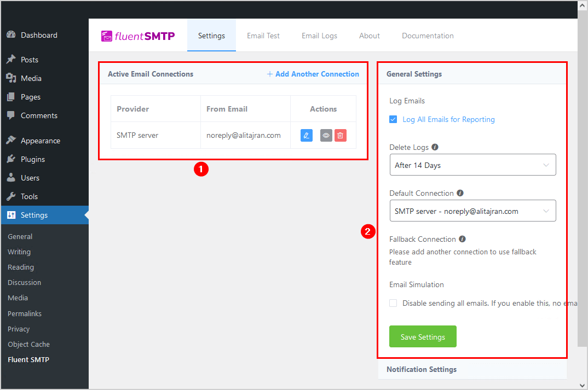Toggle Log All Emails for Reporting checkbox
The width and height of the screenshot is (588, 390).
pyautogui.click(x=393, y=119)
